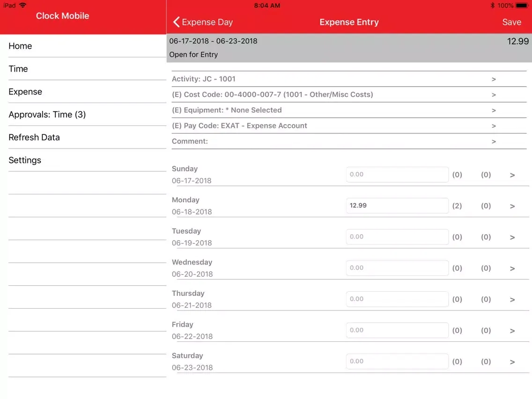The image size is (532, 399).
Task: Focus the Tuesday amount field
Action: click(x=397, y=237)
